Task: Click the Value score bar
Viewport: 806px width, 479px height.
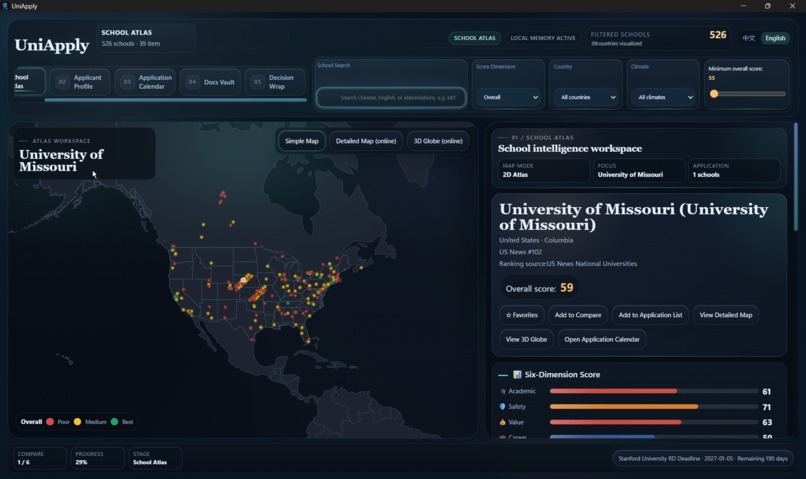Action: [x=653, y=422]
